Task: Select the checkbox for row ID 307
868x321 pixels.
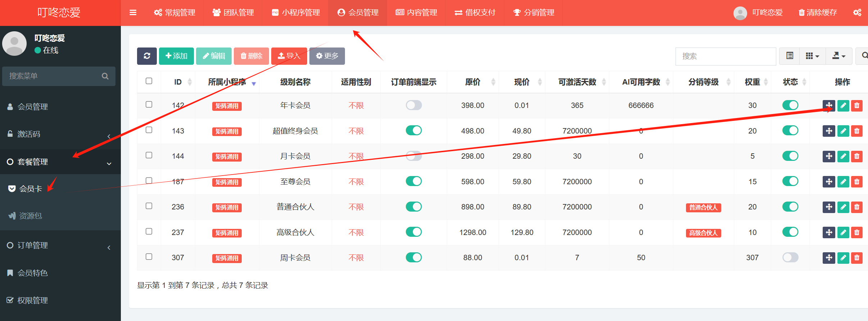Action: pyautogui.click(x=149, y=257)
